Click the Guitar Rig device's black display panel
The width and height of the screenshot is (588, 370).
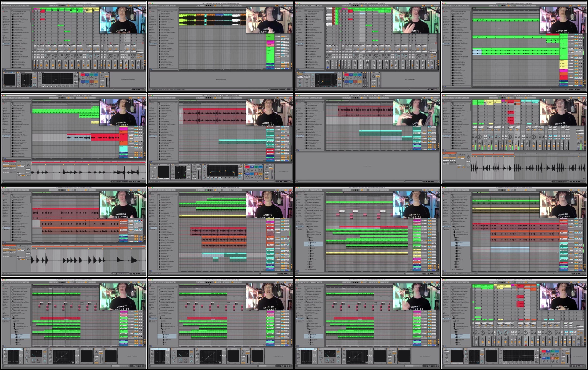[457, 356]
